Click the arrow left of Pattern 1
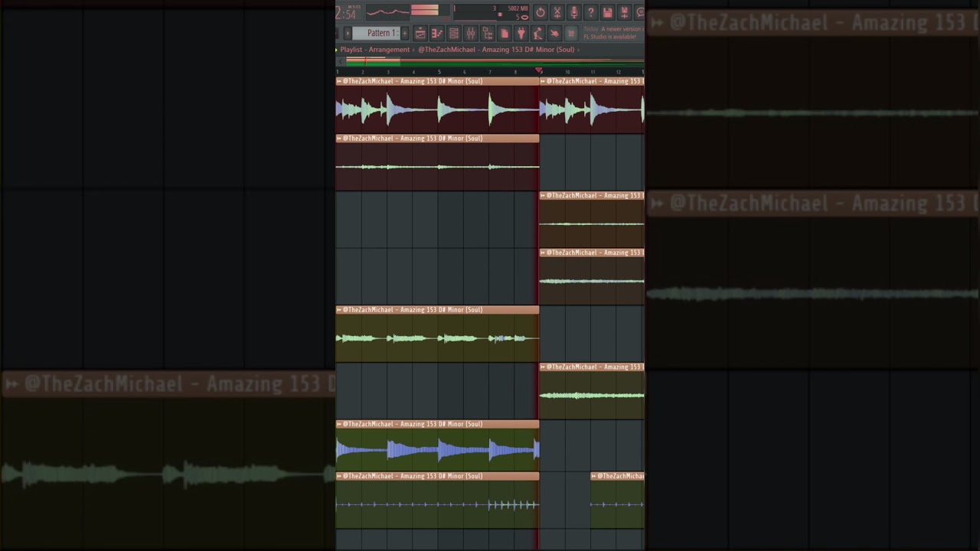This screenshot has width=980, height=551. point(348,34)
